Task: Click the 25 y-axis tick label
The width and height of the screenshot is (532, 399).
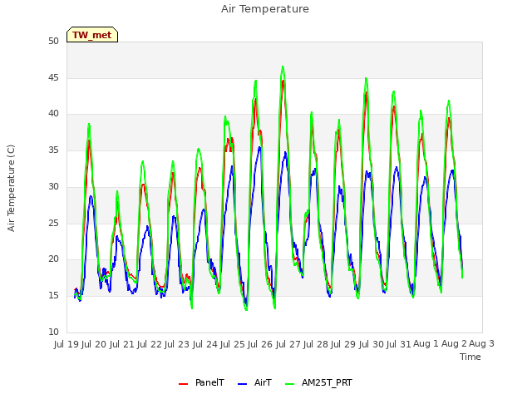Action: click(x=53, y=224)
